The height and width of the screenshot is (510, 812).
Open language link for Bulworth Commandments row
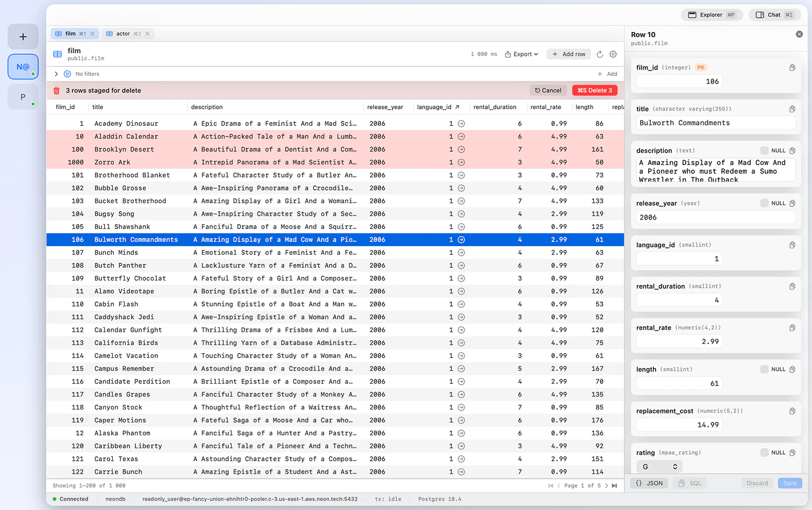pyautogui.click(x=461, y=240)
